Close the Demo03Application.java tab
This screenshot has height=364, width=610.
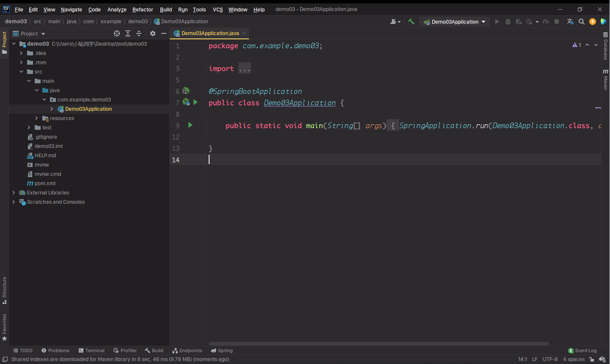point(244,33)
